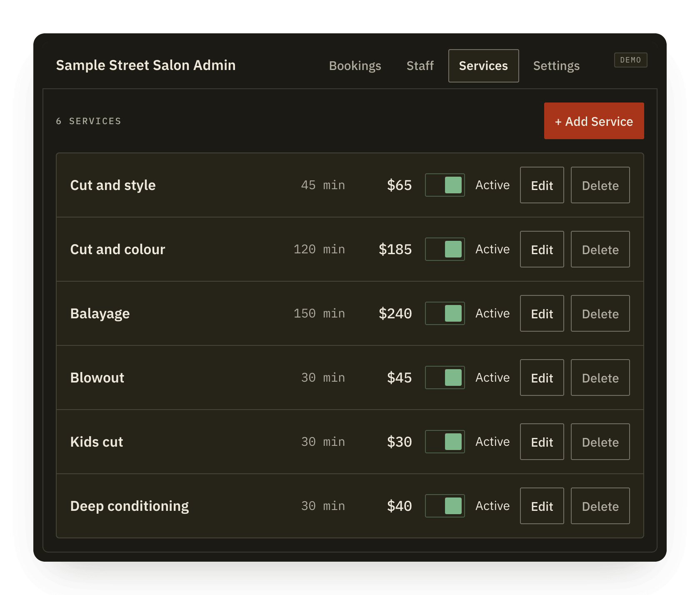
Task: Click the $30 price for Kids cut
Action: tap(399, 442)
